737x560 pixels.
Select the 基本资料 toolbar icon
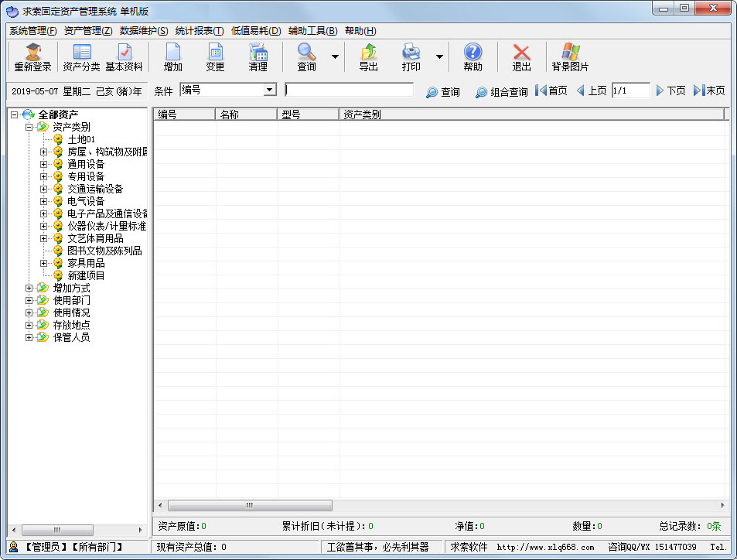126,56
